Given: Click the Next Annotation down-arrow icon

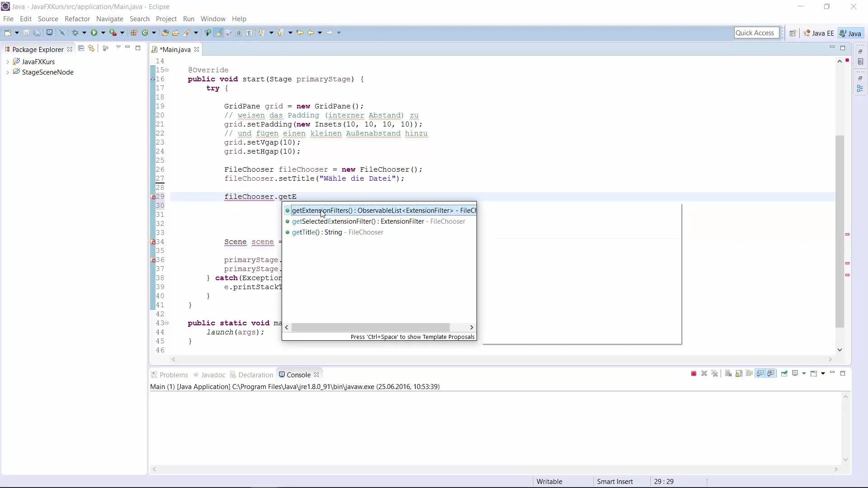Looking at the screenshot, I should click(262, 33).
